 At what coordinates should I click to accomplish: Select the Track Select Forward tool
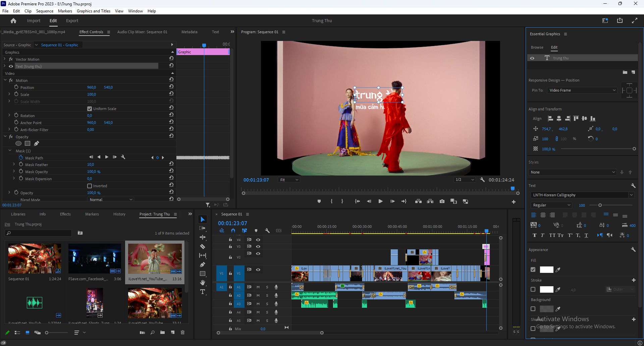(203, 228)
